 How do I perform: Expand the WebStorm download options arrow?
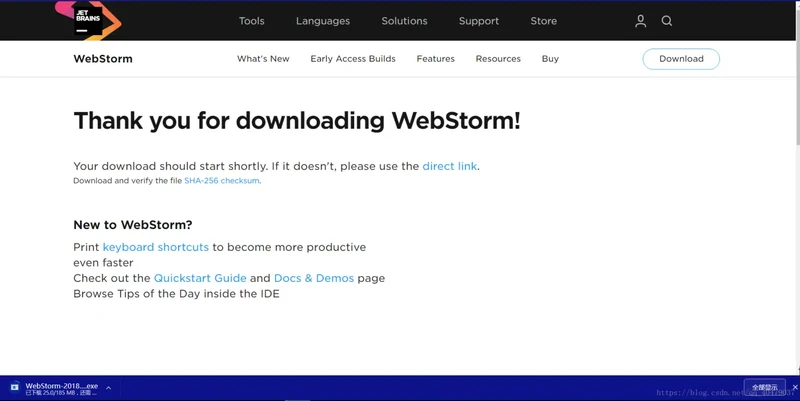pyautogui.click(x=108, y=387)
